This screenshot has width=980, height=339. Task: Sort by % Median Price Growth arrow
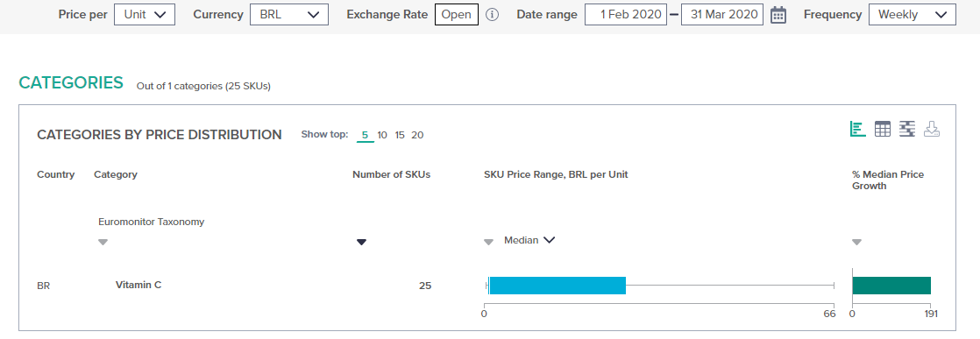click(857, 243)
